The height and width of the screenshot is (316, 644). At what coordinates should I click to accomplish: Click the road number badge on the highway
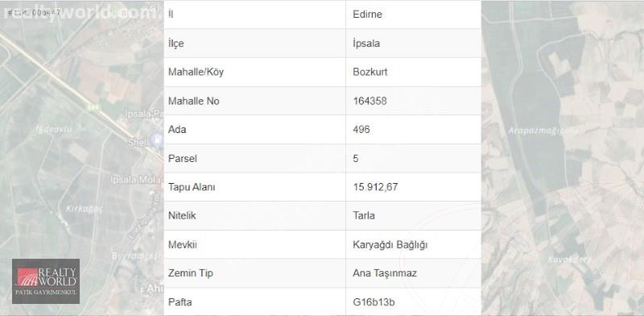pos(93,106)
